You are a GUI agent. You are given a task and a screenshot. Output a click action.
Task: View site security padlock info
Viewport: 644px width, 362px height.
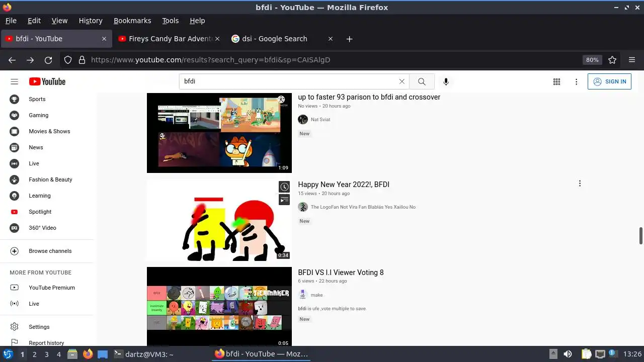coord(82,60)
